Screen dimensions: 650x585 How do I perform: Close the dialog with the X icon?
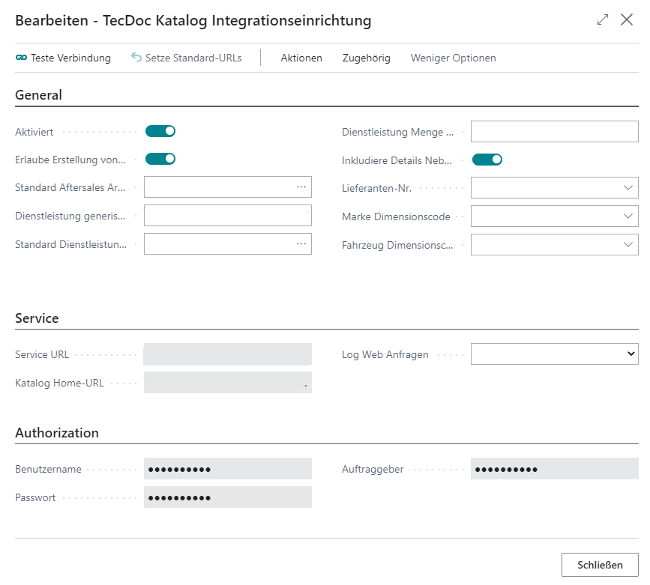click(626, 19)
